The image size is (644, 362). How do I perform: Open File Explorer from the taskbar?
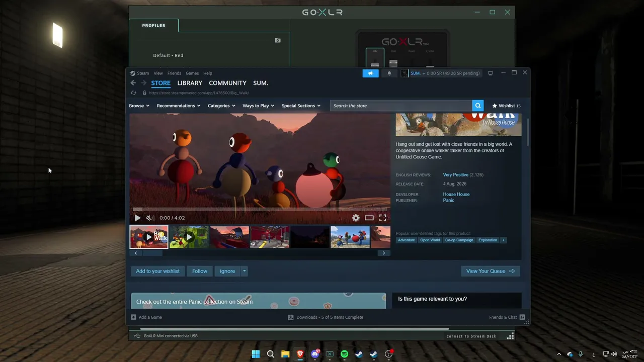pyautogui.click(x=285, y=354)
